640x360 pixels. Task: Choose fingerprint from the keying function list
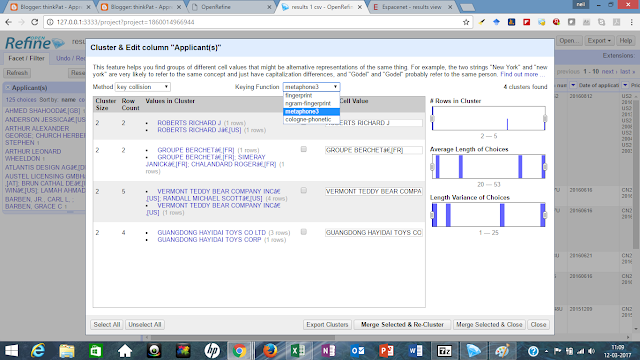coord(311,95)
